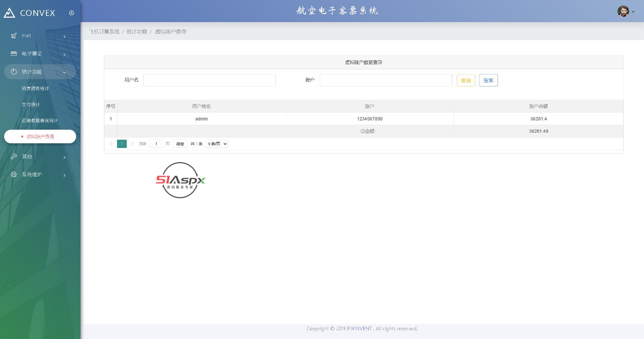Open 运输数据查询统计 submenu item
This screenshot has height=339, width=644.
coord(40,121)
